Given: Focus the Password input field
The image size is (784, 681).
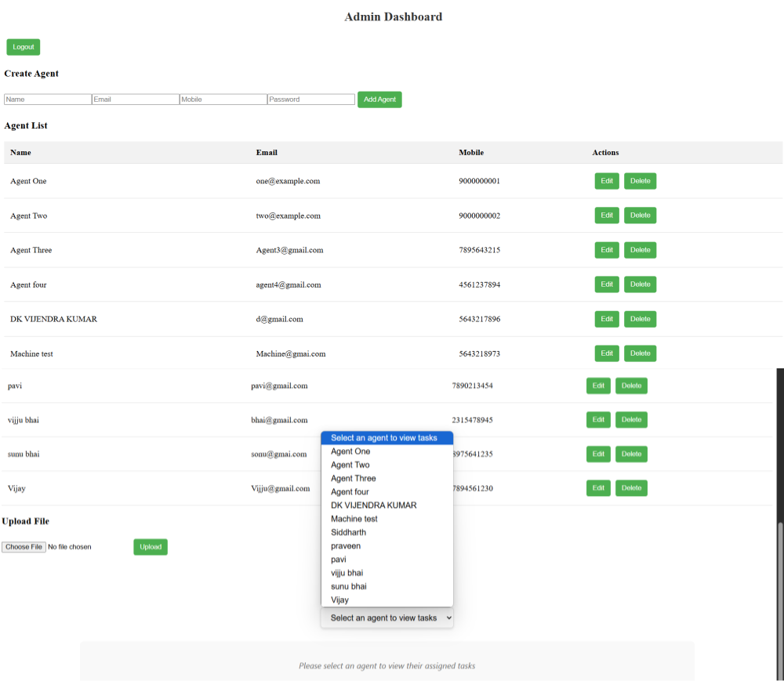Looking at the screenshot, I should pyautogui.click(x=311, y=100).
